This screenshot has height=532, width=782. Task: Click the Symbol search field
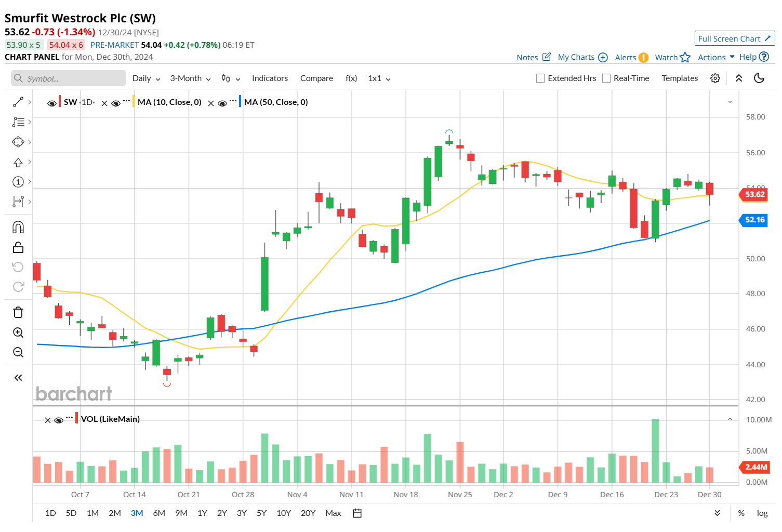[x=69, y=78]
